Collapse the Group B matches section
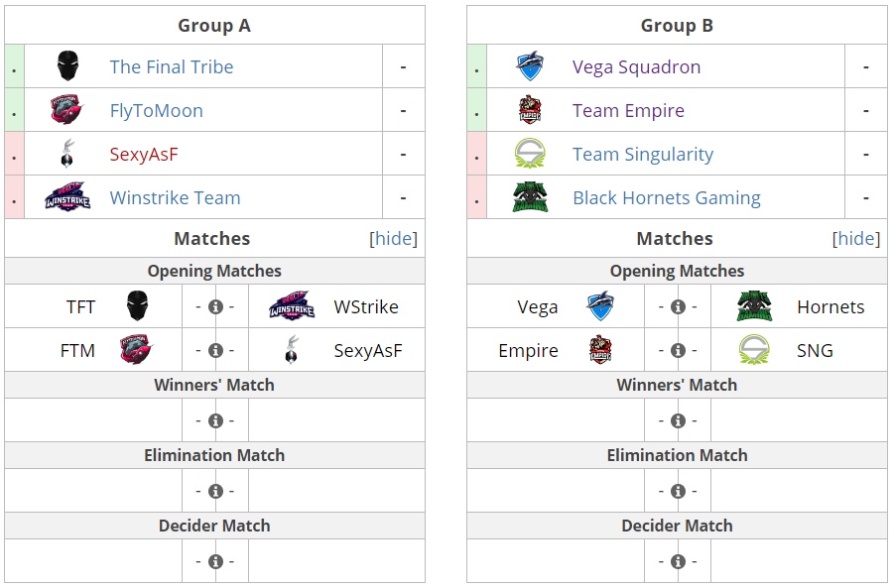This screenshot has height=588, width=892. tap(856, 238)
